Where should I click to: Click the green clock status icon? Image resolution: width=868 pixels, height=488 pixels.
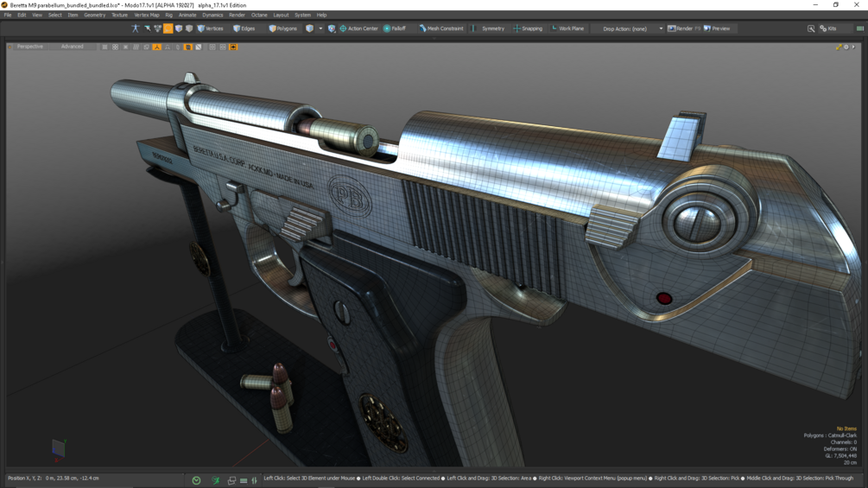click(197, 480)
